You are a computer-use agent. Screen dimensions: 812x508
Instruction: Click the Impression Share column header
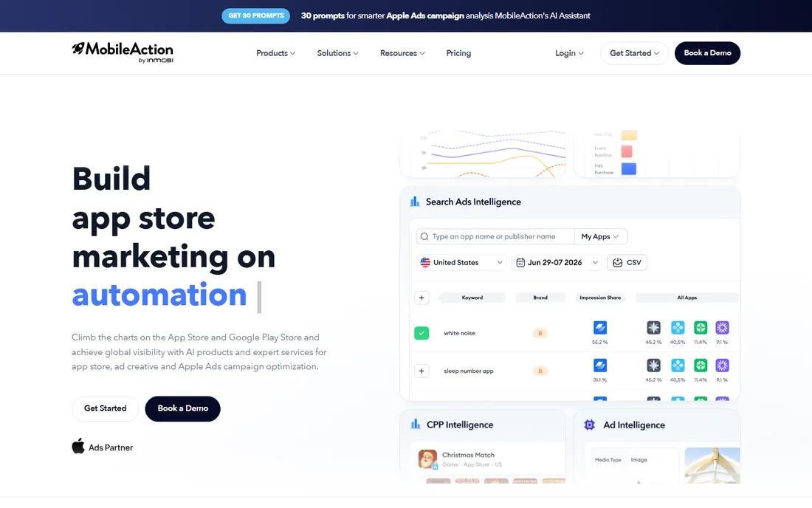[600, 298]
